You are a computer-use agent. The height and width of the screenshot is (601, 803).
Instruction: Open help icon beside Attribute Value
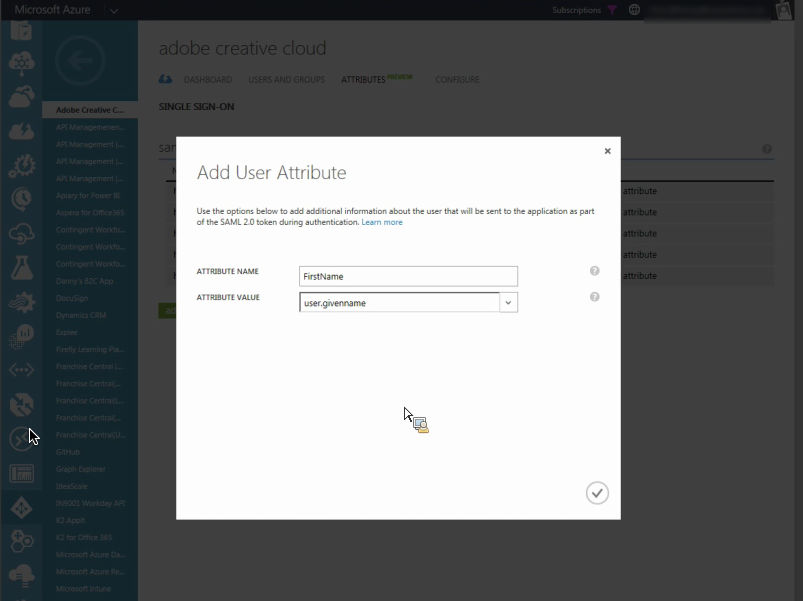tap(595, 297)
